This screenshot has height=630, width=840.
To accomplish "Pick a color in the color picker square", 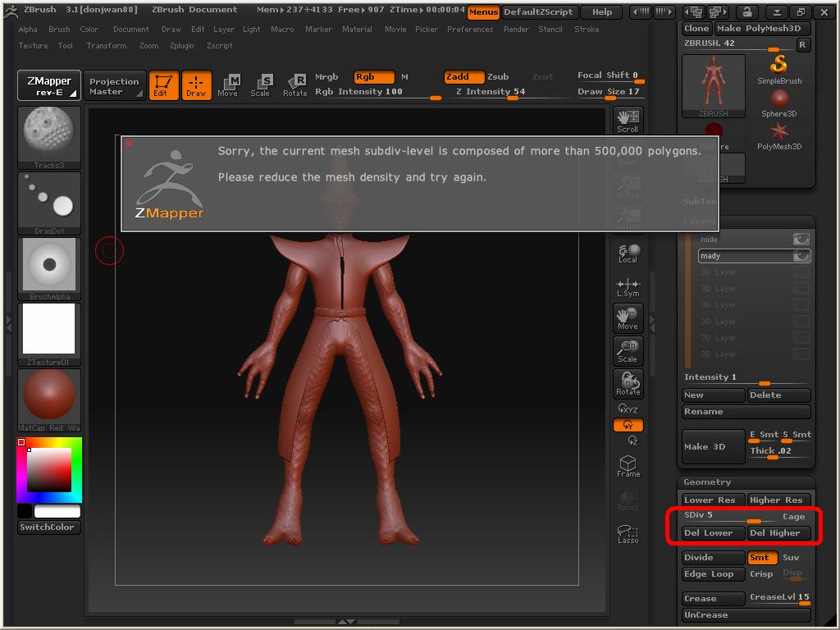I will pos(49,470).
